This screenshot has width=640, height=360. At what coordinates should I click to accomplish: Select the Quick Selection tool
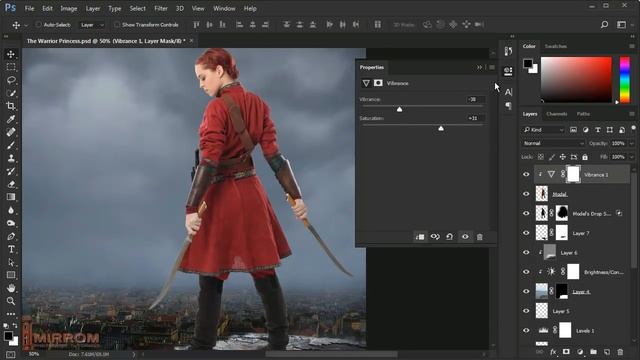point(11,93)
